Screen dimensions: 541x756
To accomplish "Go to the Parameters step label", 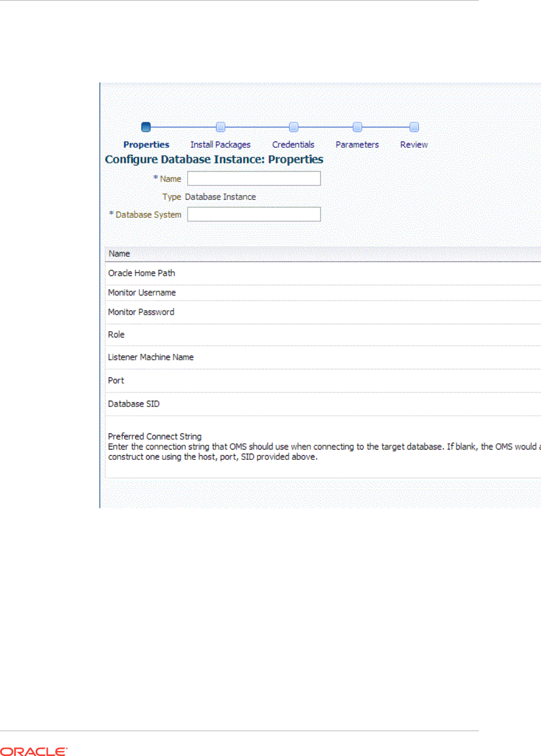I will (357, 145).
